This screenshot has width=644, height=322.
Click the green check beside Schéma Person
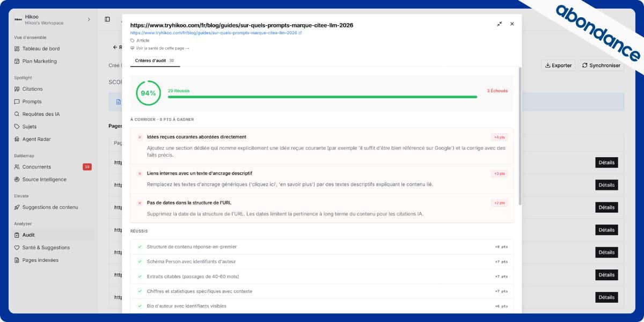pyautogui.click(x=140, y=261)
